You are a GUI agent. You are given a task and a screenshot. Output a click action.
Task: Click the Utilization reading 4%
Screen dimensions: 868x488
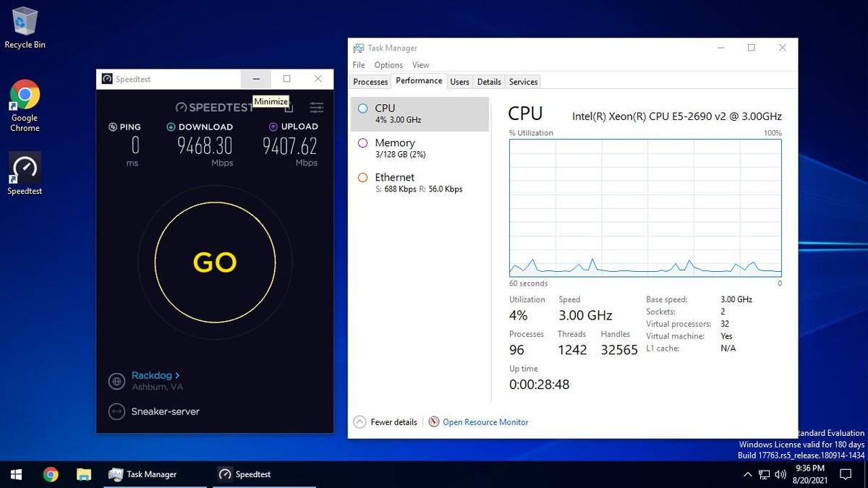[518, 315]
